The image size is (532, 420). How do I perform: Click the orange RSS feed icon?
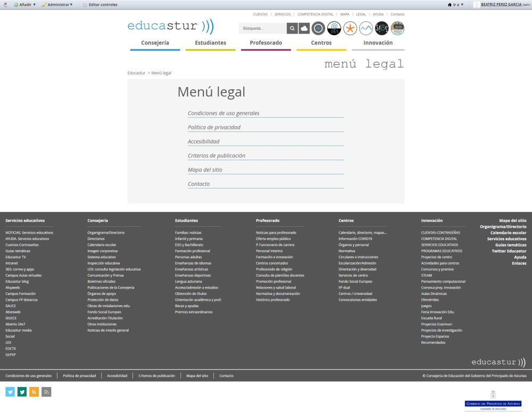tap(34, 392)
